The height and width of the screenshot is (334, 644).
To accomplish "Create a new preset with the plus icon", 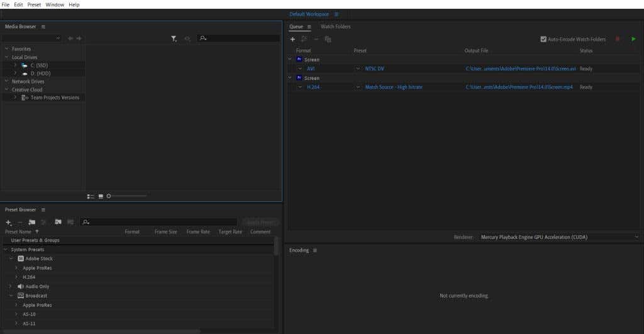I will [8, 222].
